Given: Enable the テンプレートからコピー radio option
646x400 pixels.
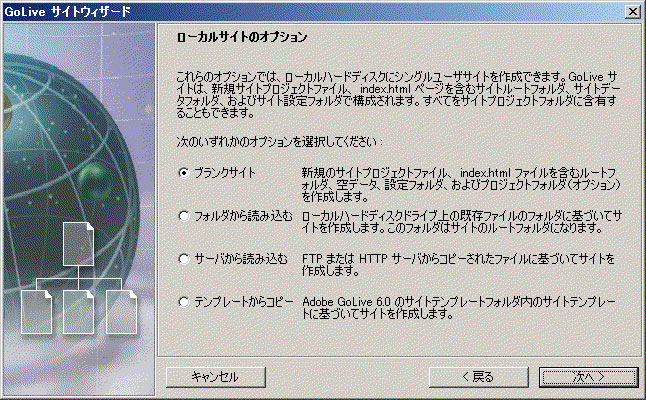Looking at the screenshot, I should [183, 301].
